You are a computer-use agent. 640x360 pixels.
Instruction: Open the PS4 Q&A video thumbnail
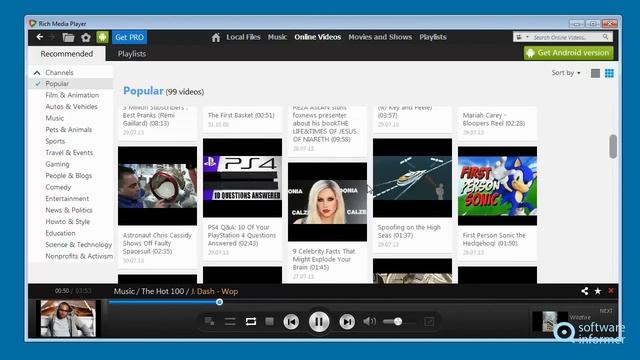click(x=242, y=178)
